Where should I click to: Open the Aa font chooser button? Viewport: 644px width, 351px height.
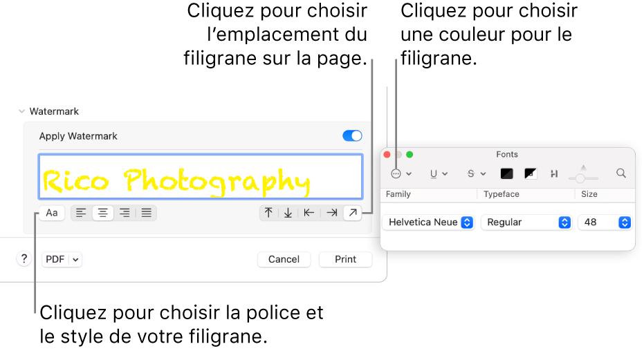tap(52, 213)
